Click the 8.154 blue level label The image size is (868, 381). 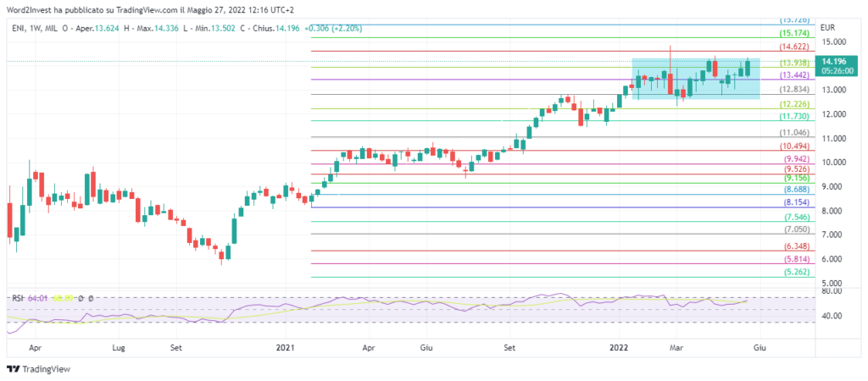tap(794, 203)
